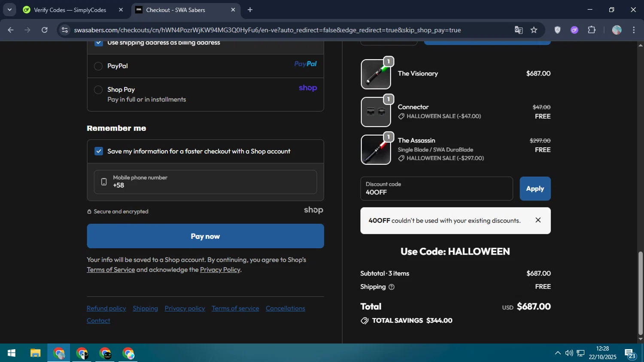Dismiss the 40OFF error message
Image resolution: width=644 pixels, height=362 pixels.
pyautogui.click(x=538, y=220)
